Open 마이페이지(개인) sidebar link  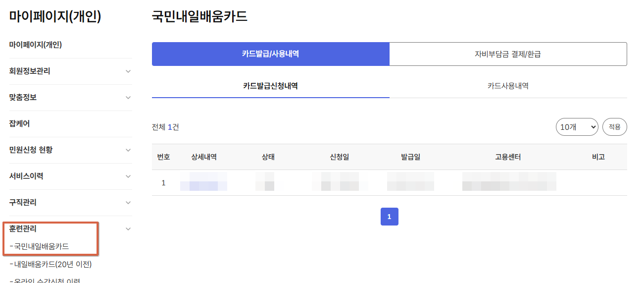click(x=36, y=45)
